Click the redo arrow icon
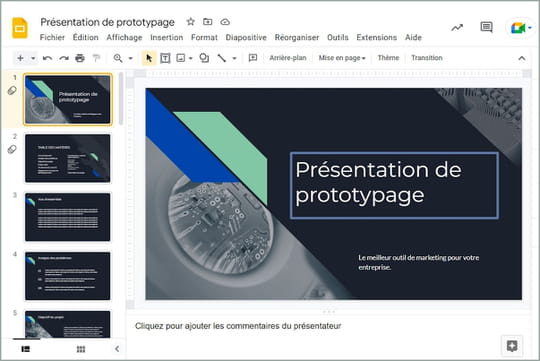The height and width of the screenshot is (361, 540). (x=64, y=58)
